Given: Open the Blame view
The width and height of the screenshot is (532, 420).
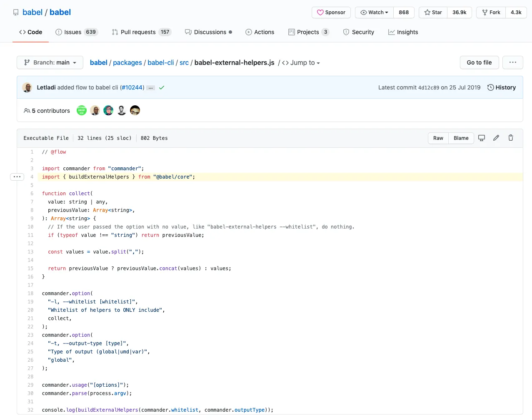Looking at the screenshot, I should click(x=461, y=138).
